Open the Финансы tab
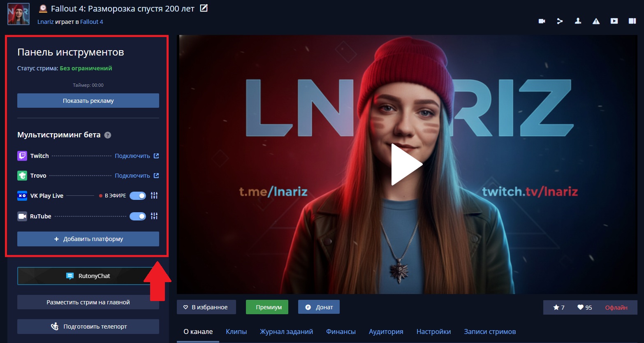 [341, 331]
